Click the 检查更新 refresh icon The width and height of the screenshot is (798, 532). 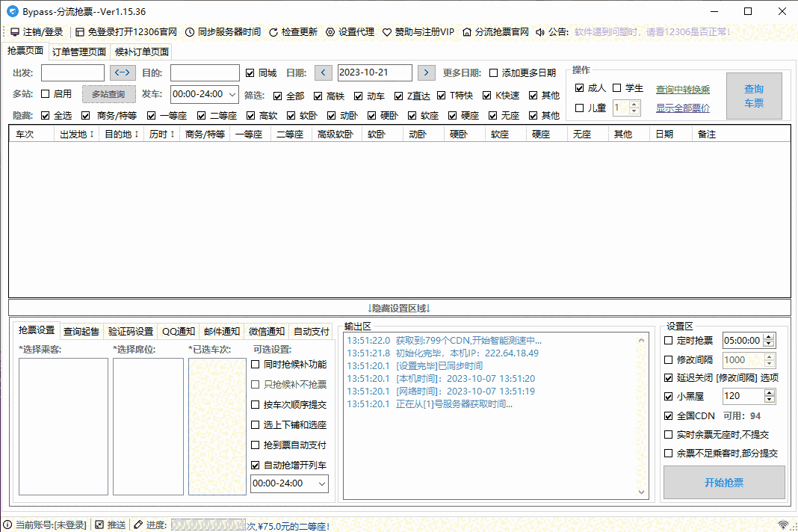click(x=272, y=32)
